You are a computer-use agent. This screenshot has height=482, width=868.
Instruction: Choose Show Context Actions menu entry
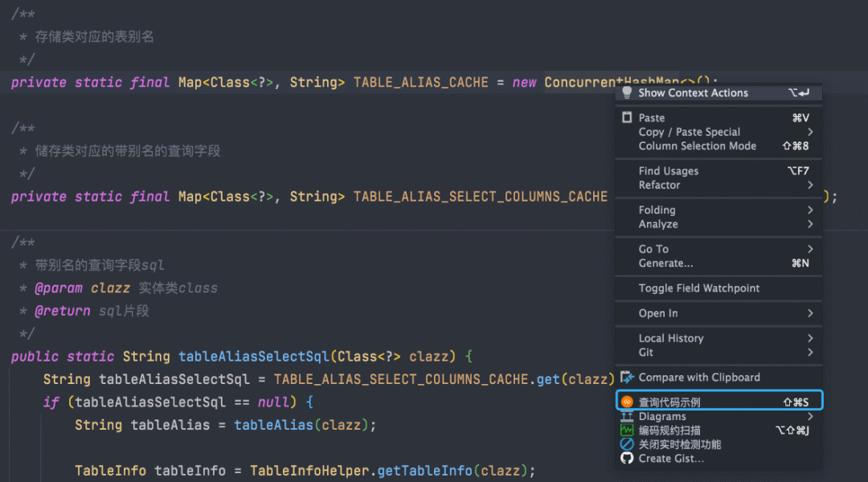pos(719,93)
